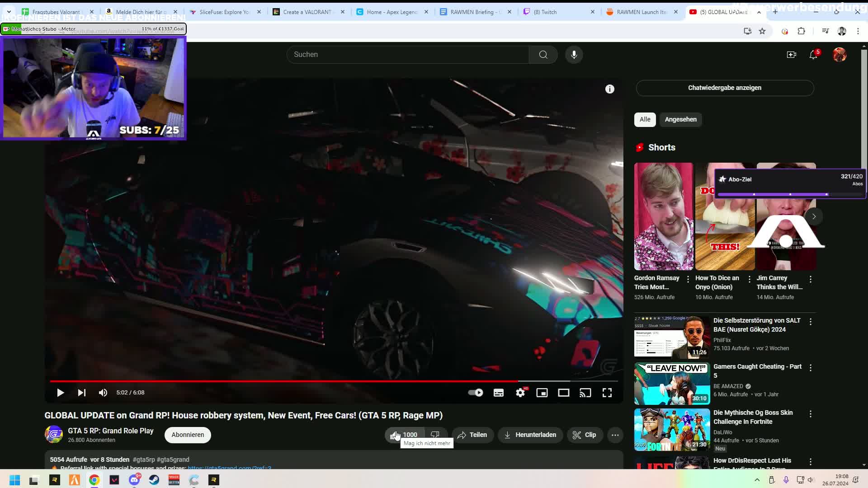Open the YouTube account avatar menu

[x=840, y=55]
